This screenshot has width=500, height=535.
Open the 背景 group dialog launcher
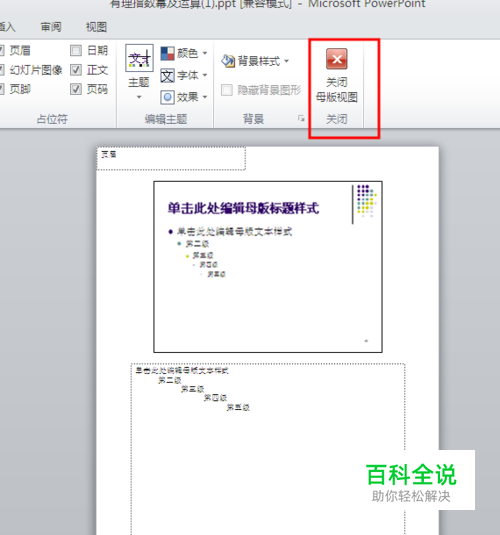tap(301, 118)
